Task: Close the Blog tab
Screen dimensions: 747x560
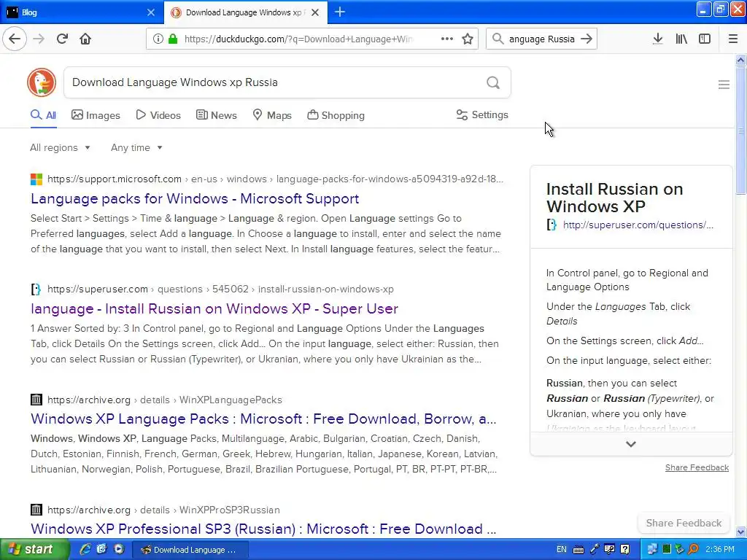Action: [150, 12]
